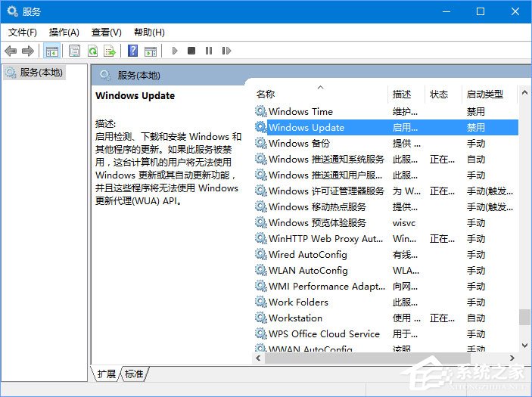Select Windows 许可证管理器服务 row
The width and height of the screenshot is (532, 397).
click(x=386, y=191)
